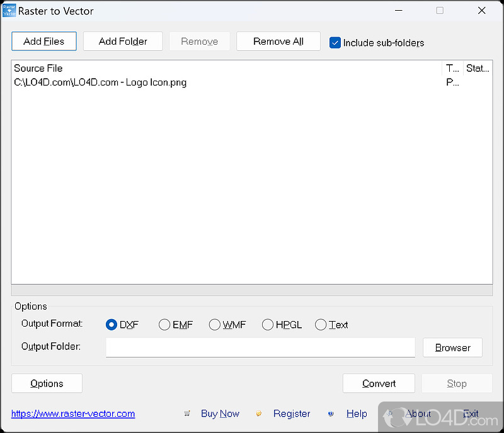This screenshot has width=504, height=433.
Task: Click the Remove button
Action: tap(199, 41)
